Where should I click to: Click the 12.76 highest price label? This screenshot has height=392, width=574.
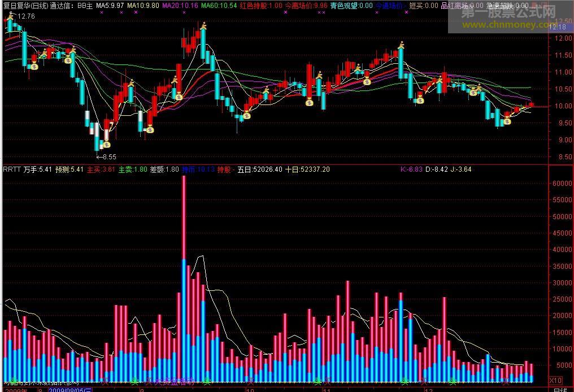26,16
